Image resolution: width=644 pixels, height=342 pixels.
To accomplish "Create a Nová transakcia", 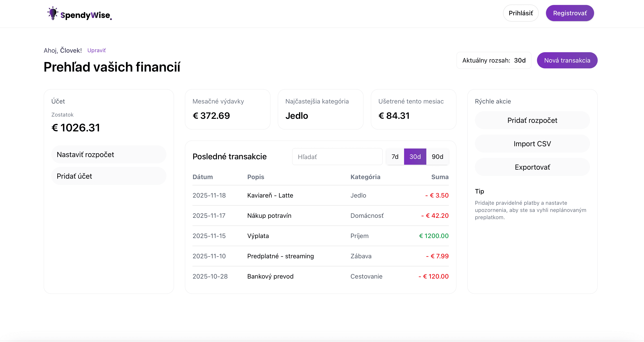I will [x=567, y=60].
